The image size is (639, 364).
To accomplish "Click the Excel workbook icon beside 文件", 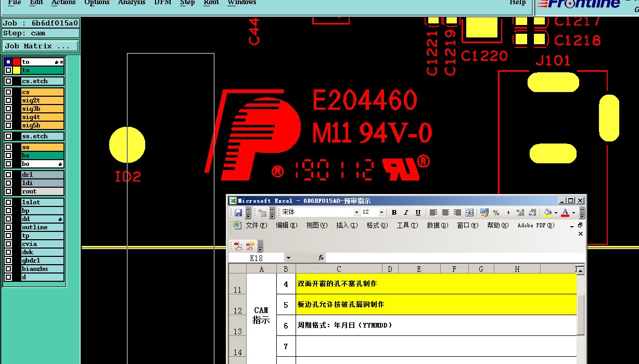I will [x=237, y=225].
